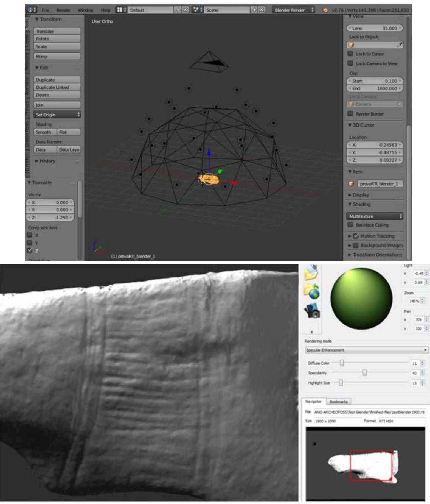Click the RTI Viewer open local file icon

311,272
